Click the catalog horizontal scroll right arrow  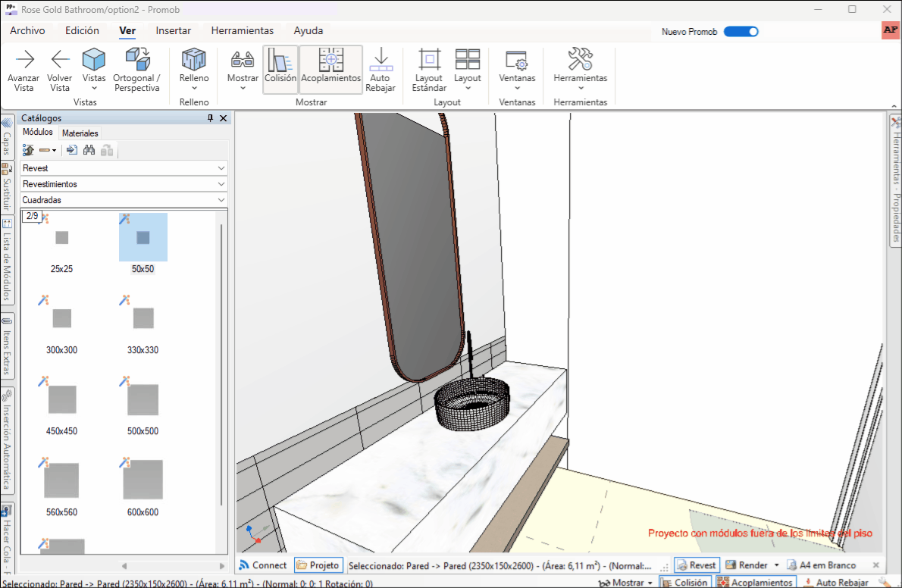(x=222, y=566)
